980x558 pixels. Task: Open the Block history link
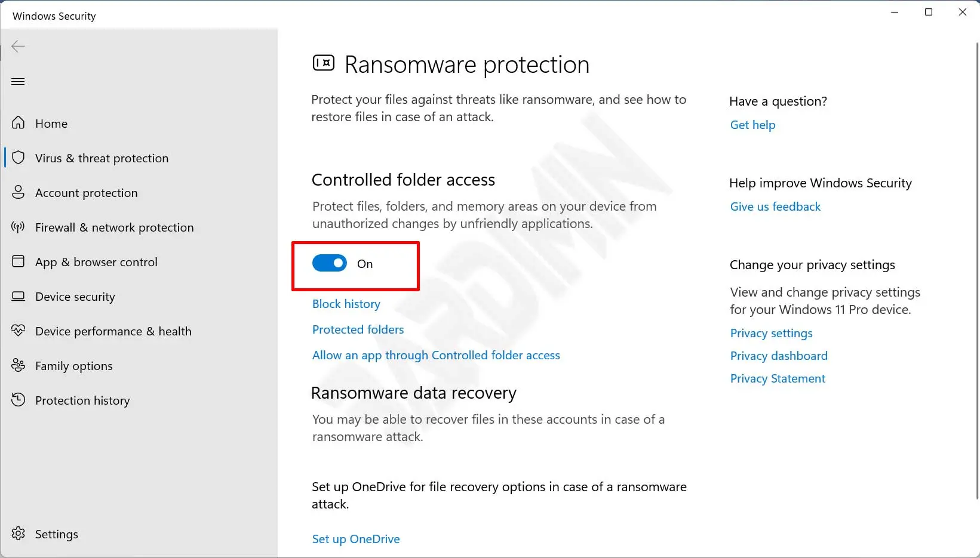(x=346, y=304)
